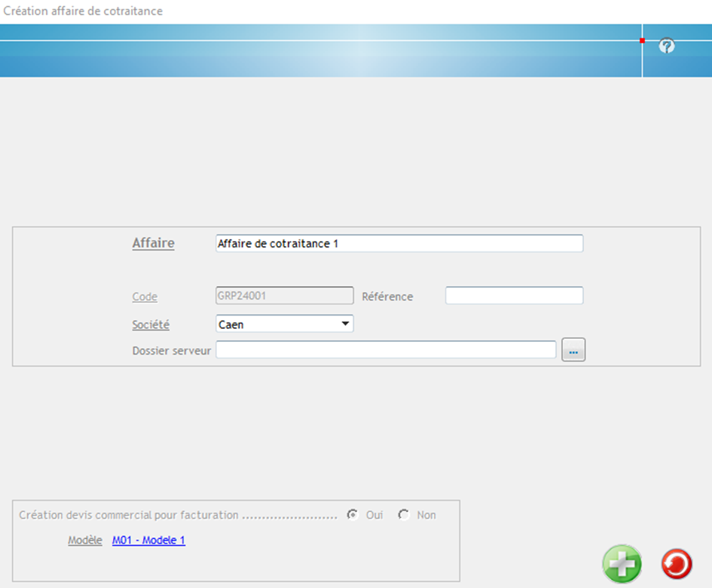Select the Non radio button

(404, 515)
